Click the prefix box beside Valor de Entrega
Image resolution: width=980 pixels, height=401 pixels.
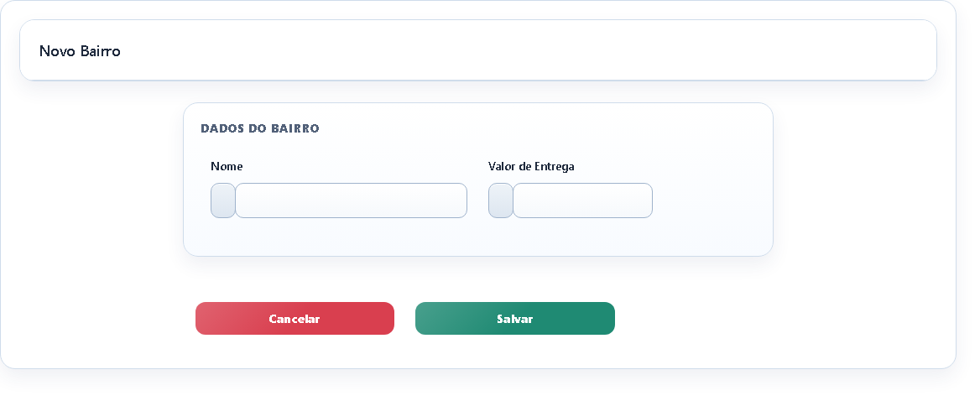tap(501, 200)
